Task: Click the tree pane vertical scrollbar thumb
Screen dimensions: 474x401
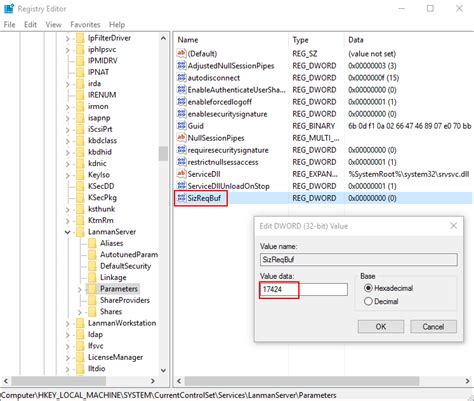Action: [x=163, y=153]
